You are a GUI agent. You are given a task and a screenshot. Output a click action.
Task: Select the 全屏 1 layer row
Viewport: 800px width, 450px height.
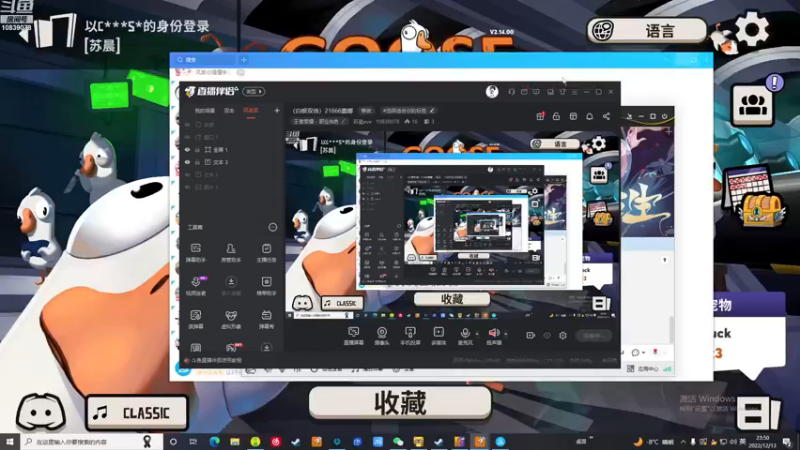pos(231,149)
